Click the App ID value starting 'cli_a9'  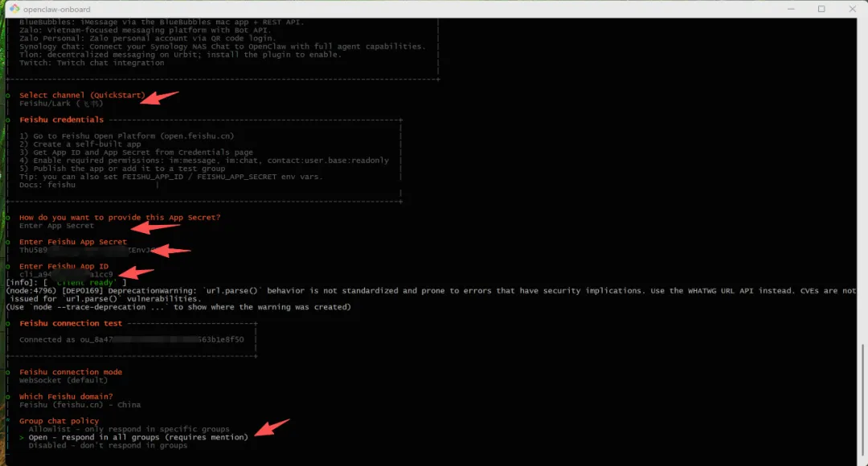[66, 275]
